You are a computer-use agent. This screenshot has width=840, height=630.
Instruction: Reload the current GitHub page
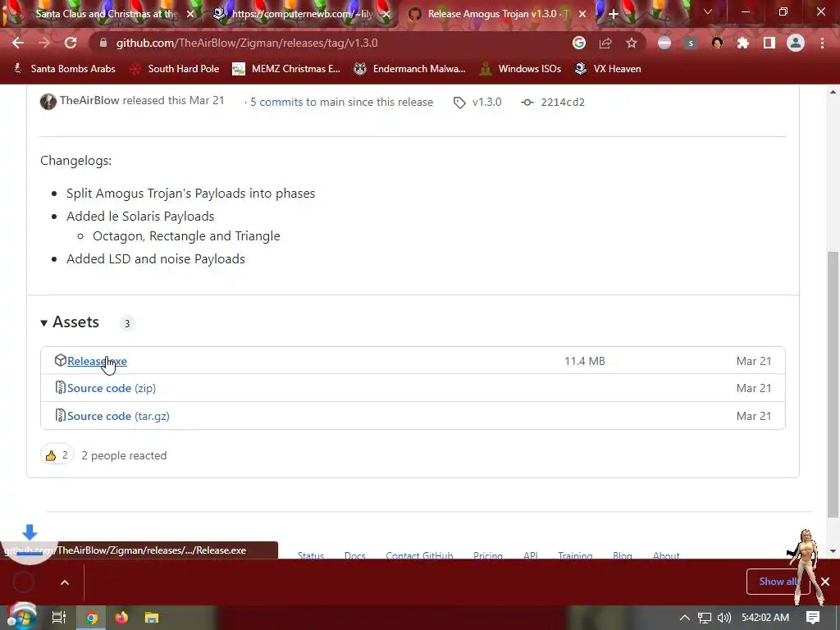(x=71, y=43)
